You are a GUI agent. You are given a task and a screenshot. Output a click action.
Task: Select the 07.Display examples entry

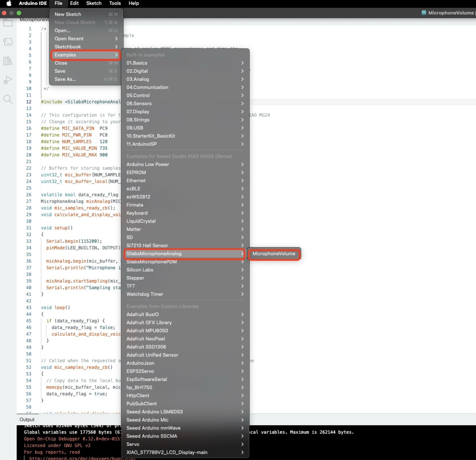tap(185, 112)
